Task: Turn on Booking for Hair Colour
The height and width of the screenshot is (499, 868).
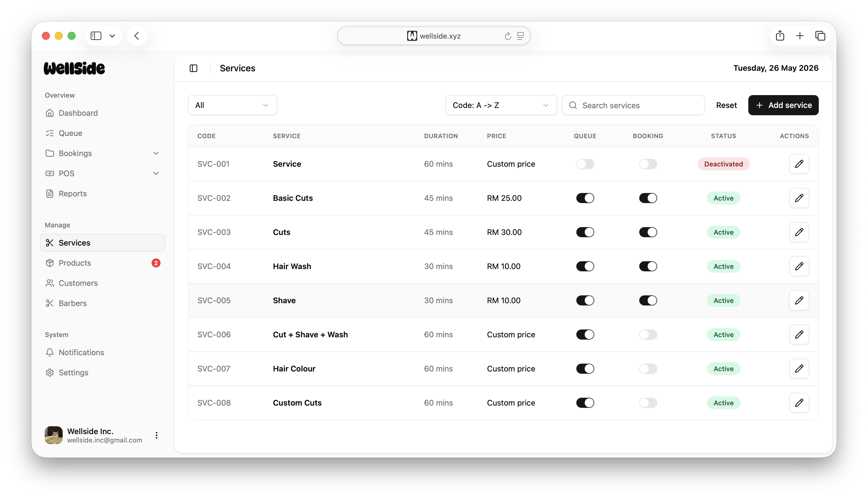Action: click(648, 368)
